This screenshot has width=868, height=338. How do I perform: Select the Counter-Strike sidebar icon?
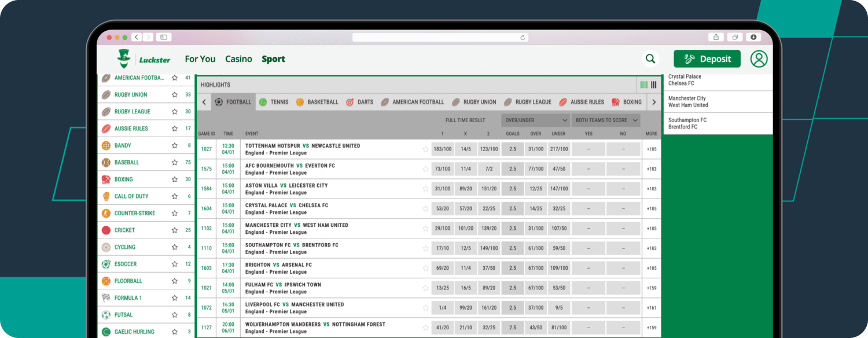point(106,213)
